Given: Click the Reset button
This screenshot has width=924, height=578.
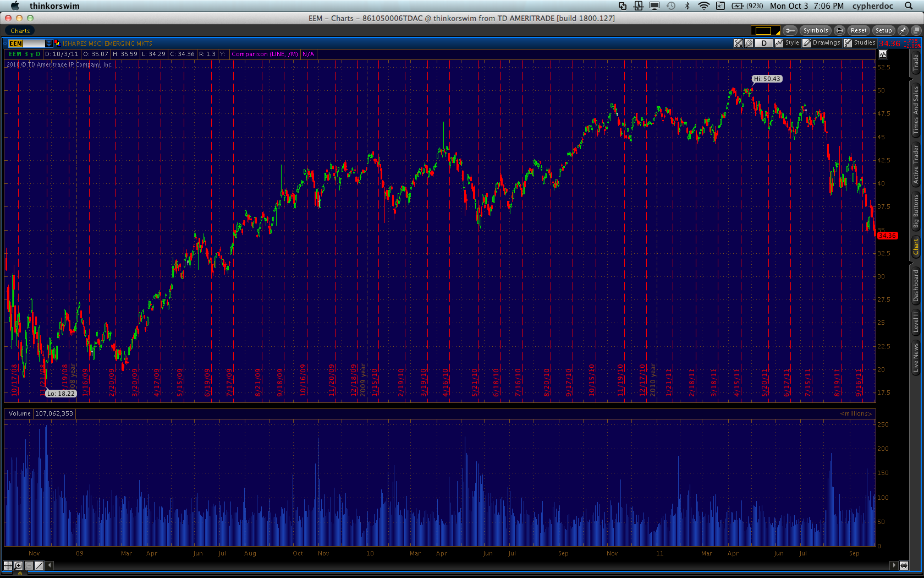Looking at the screenshot, I should point(858,30).
